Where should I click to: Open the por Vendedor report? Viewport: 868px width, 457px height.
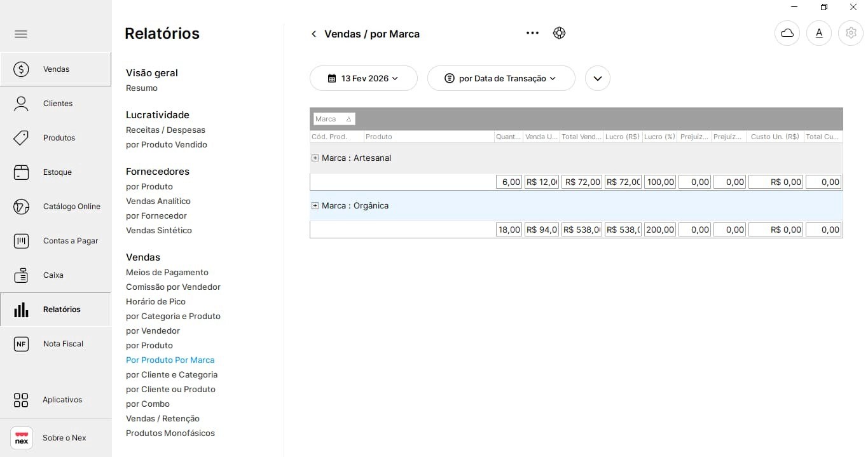[153, 331]
